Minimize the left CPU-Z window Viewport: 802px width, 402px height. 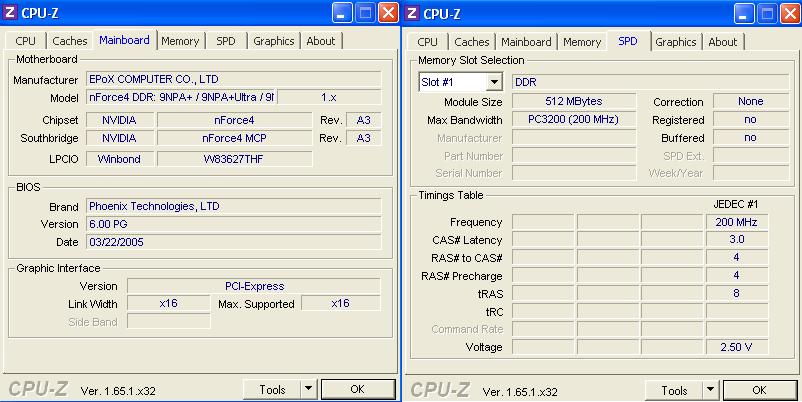(x=342, y=13)
